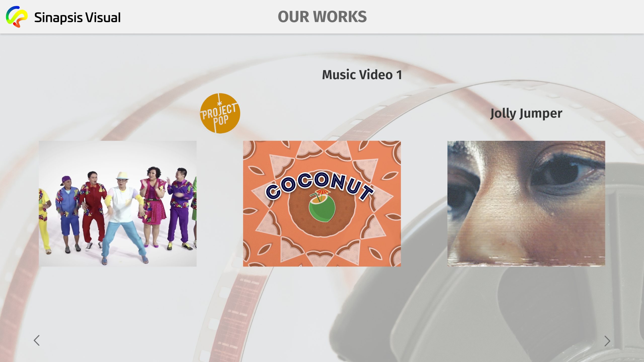Screen dimensions: 644x362
Task: Click the colorful Sinapsis Visual logo icon
Action: point(17,17)
